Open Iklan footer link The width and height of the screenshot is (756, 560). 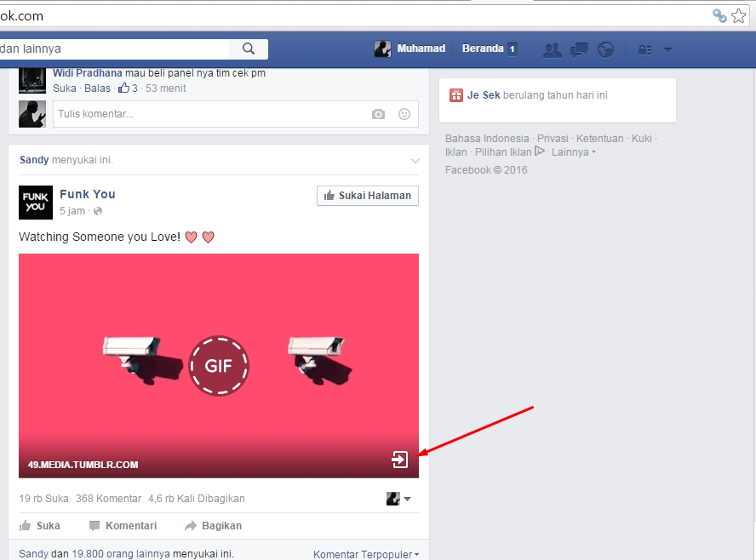(x=456, y=152)
